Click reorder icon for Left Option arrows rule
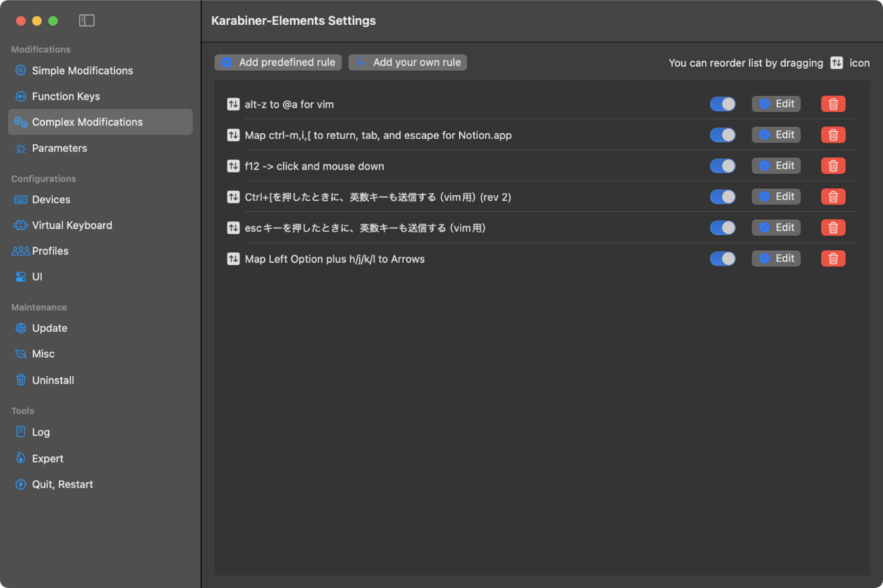Screen dimensions: 883x588 click(x=233, y=259)
